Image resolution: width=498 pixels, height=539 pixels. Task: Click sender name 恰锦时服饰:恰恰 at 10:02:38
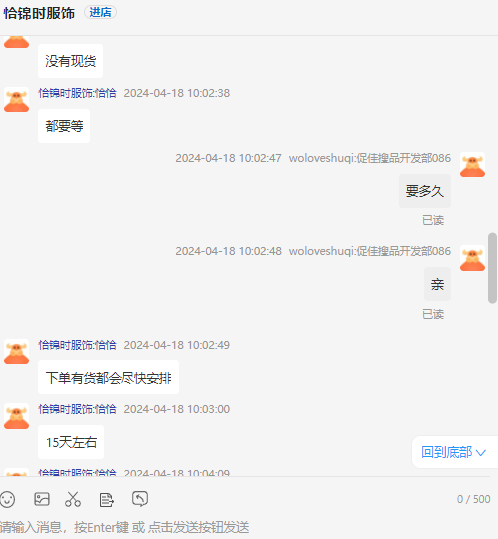click(77, 93)
